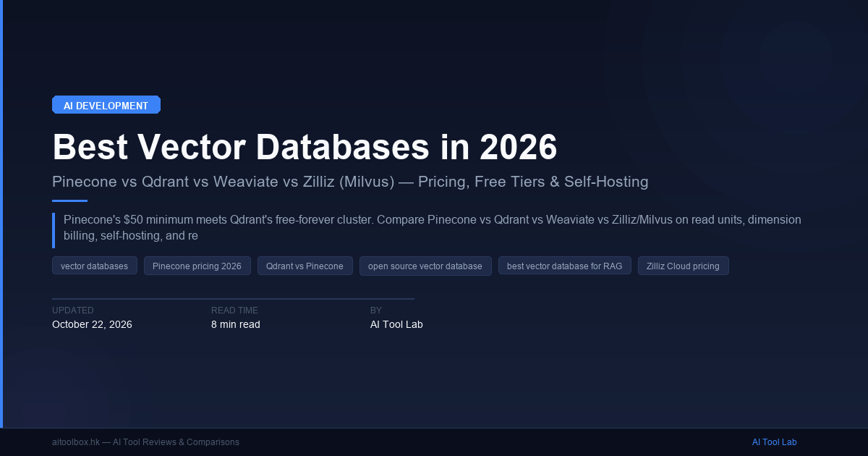Screen dimensions: 868x456
Task: Click author name 'AI Tool Lab' under BY
Action: coord(396,324)
